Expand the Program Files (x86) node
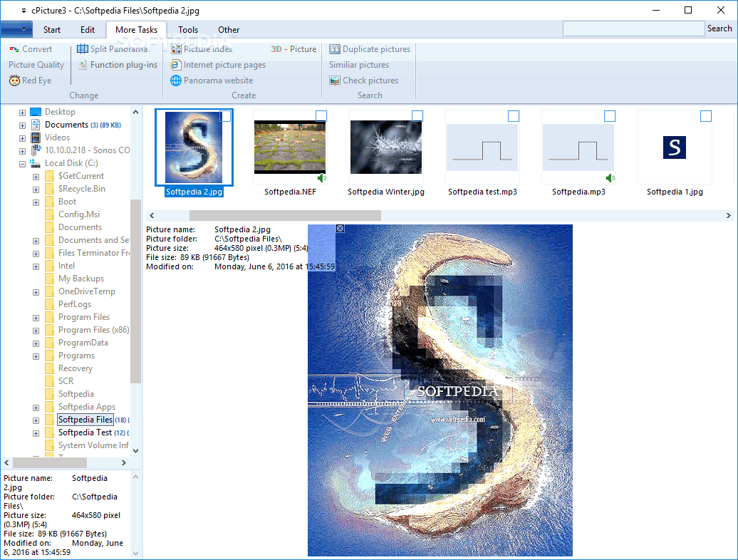738x560 pixels. click(36, 331)
